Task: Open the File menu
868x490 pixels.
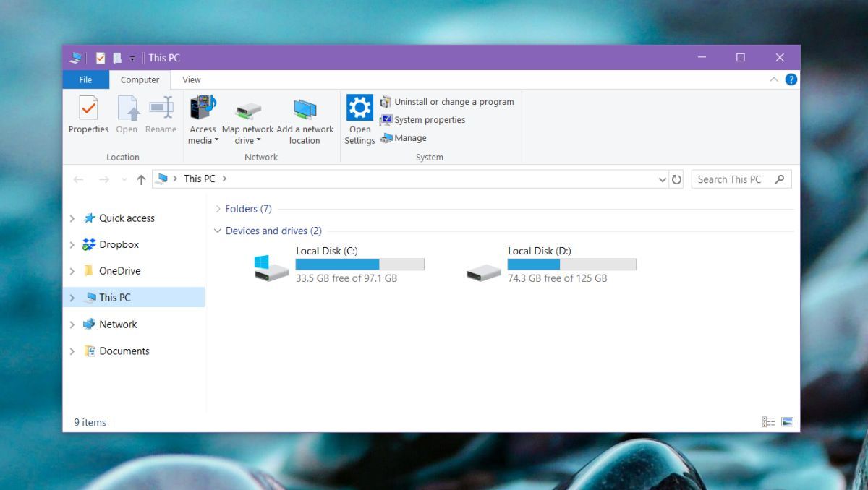Action: click(x=85, y=79)
